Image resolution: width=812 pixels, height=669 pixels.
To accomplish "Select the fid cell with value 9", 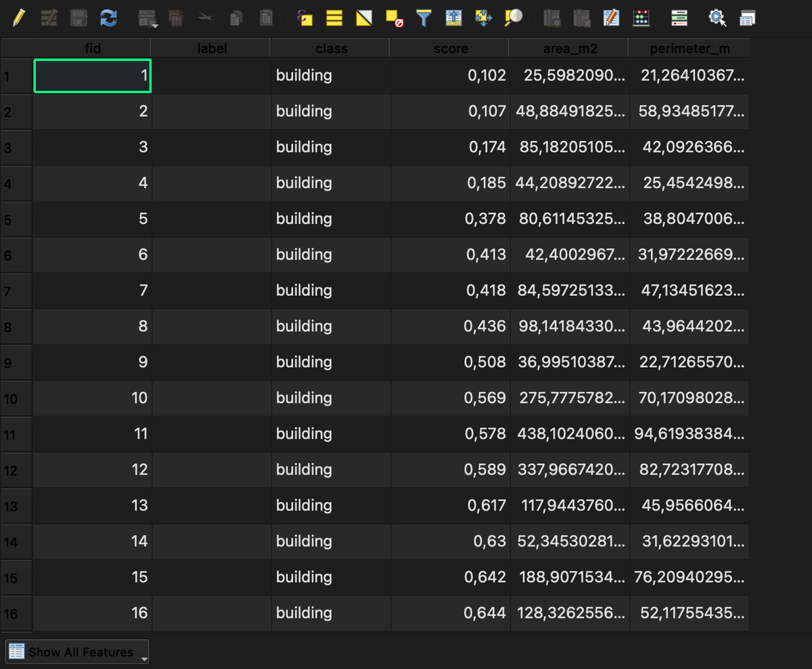I will (x=92, y=362).
